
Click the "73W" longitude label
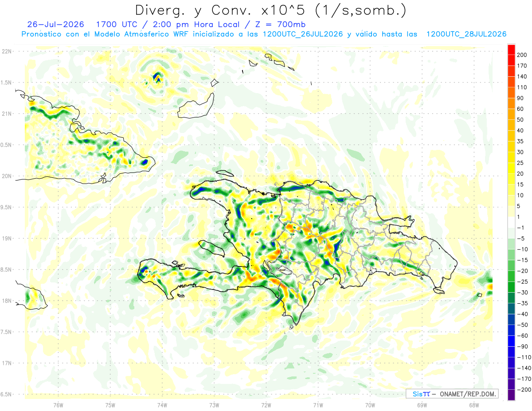click(214, 405)
